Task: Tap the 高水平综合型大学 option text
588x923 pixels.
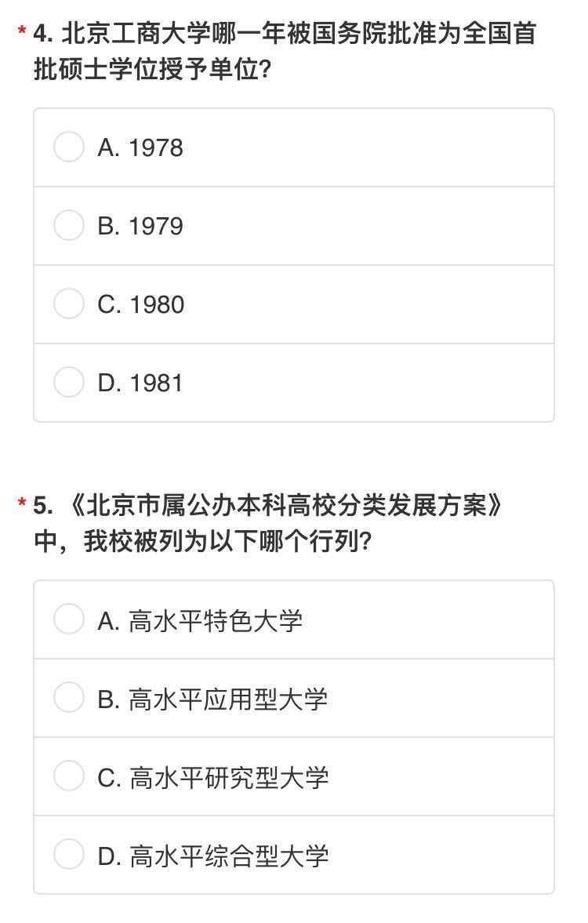Action: click(x=228, y=856)
